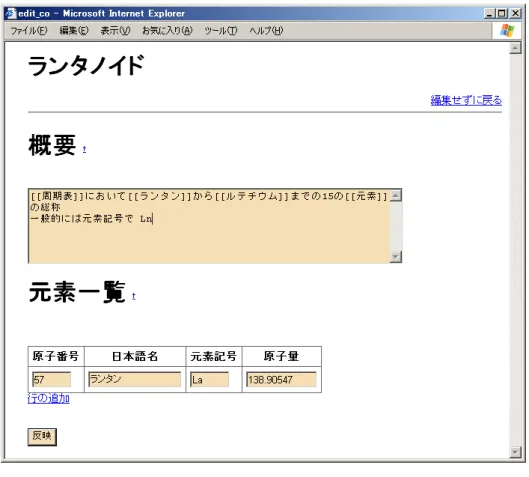Open the ヘルプ(H) menu

tap(266, 31)
